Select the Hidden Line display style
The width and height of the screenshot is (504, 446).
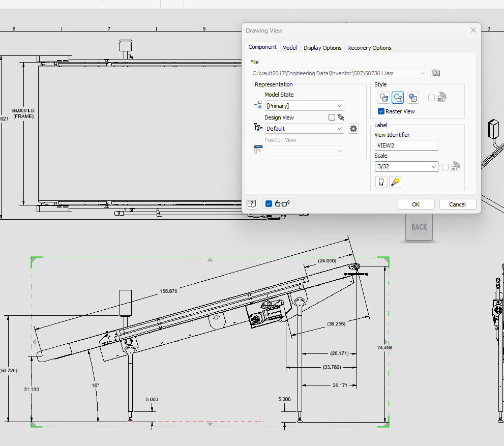(x=384, y=98)
